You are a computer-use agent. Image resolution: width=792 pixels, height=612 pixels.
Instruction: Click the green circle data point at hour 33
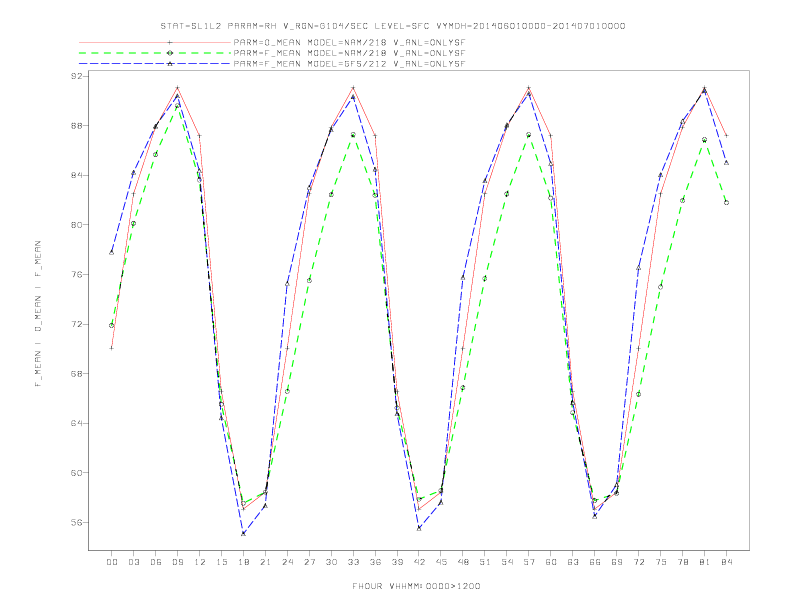353,135
